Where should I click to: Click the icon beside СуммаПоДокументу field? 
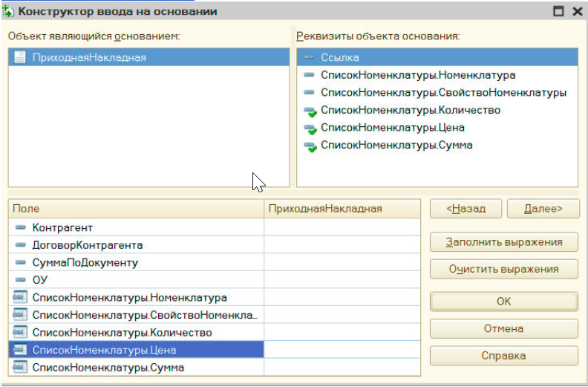pos(21,262)
